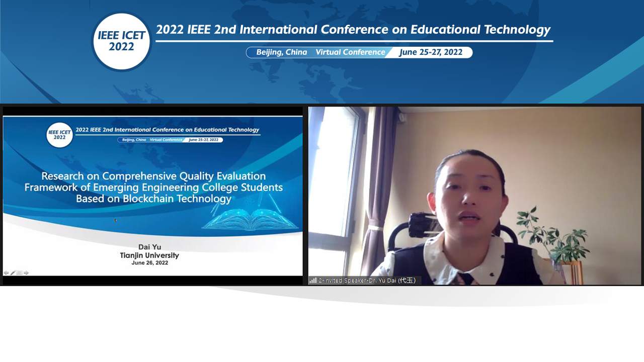Viewport: 644px width, 362px height.
Task: Click the speaker name label Dr. Yu Dai
Action: [367, 281]
